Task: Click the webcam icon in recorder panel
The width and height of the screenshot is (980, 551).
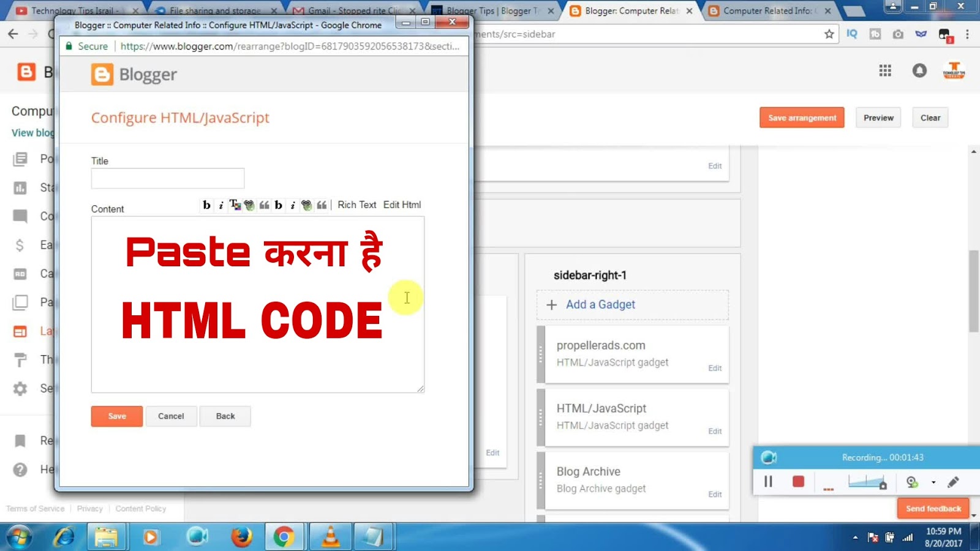Action: pos(912,482)
